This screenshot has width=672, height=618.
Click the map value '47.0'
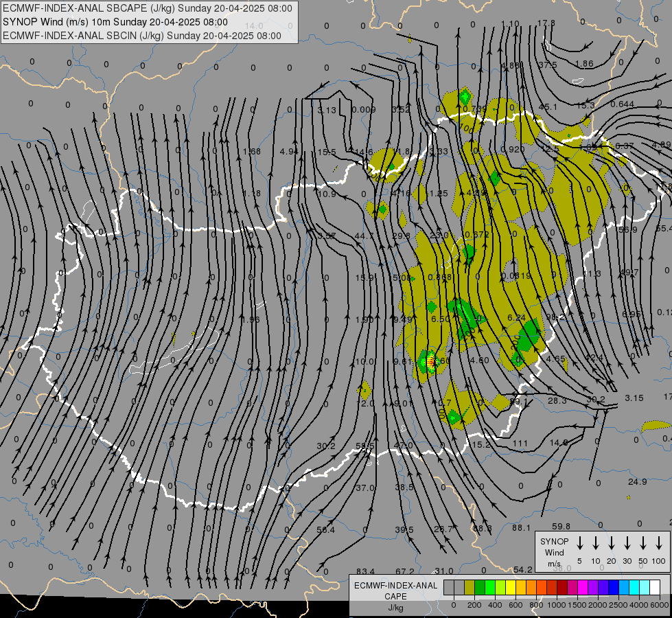point(403,445)
